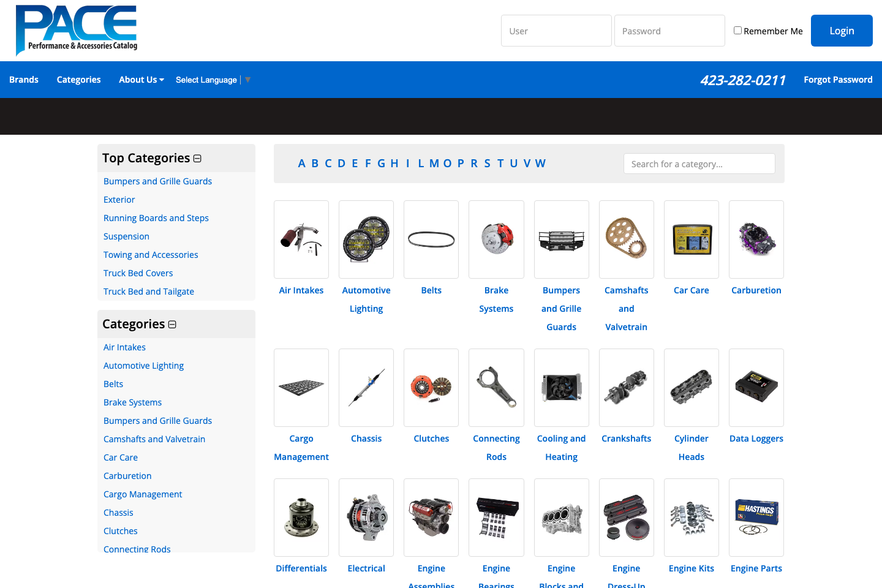Screen dimensions: 882x588
Task: Open the Automotive Lighting product image
Action: [366, 239]
